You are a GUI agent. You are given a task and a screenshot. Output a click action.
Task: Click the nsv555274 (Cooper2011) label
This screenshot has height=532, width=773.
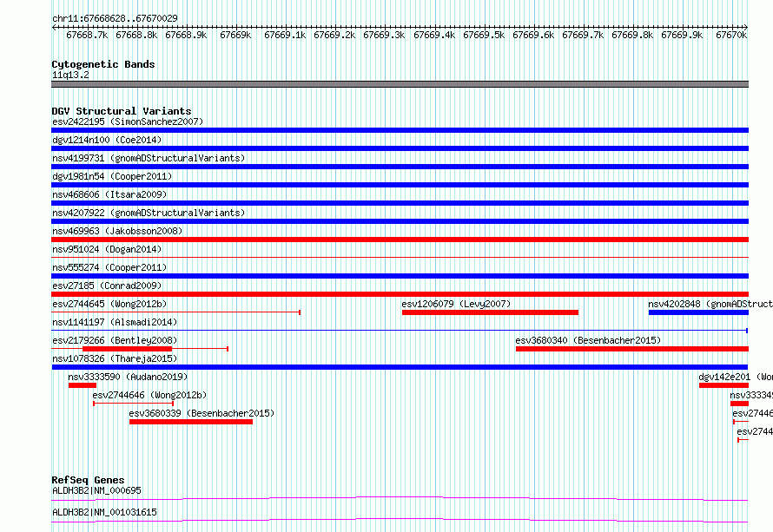109,267
